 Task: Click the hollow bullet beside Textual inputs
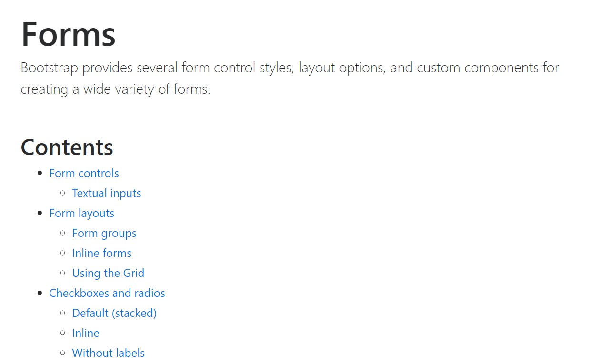click(63, 193)
